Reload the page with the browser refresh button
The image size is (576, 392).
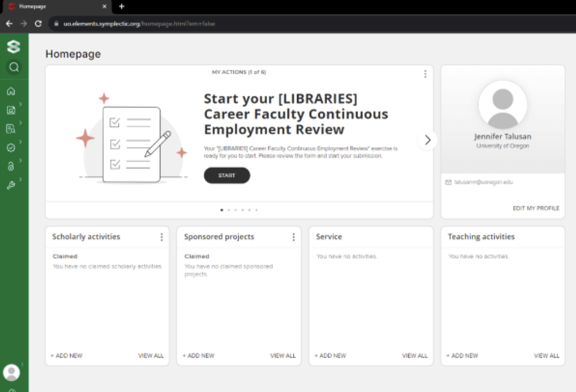tap(38, 23)
